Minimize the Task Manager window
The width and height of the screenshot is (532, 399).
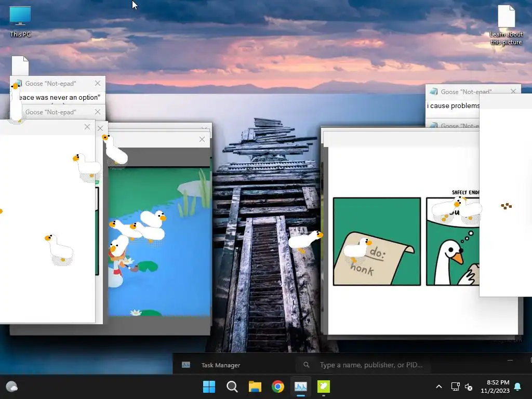pyautogui.click(x=510, y=360)
